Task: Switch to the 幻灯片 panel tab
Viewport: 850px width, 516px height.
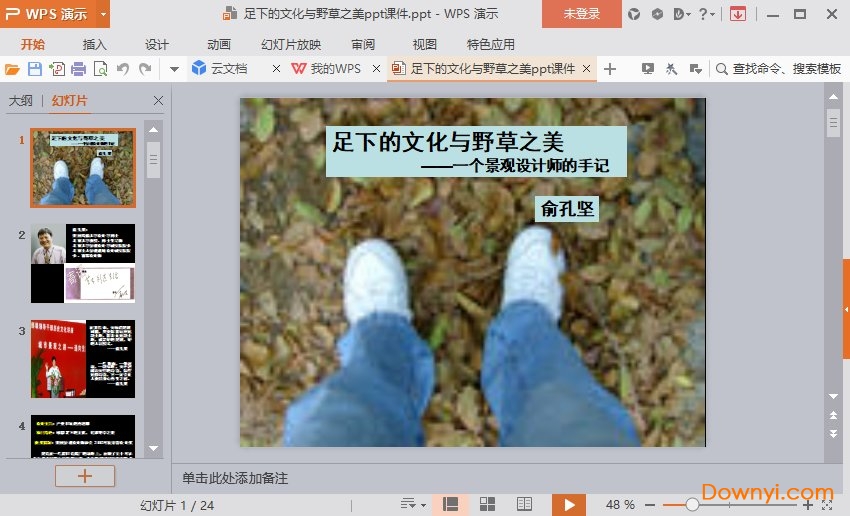Action: point(69,100)
